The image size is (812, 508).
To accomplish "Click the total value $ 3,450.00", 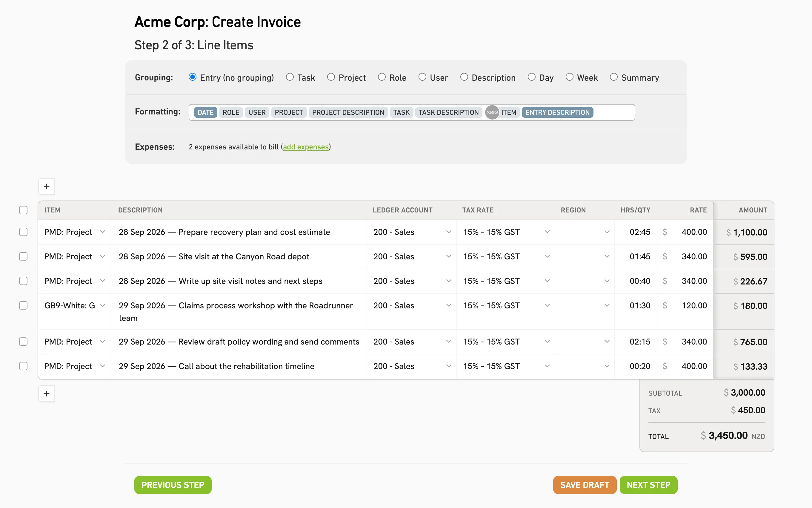I will click(x=724, y=436).
